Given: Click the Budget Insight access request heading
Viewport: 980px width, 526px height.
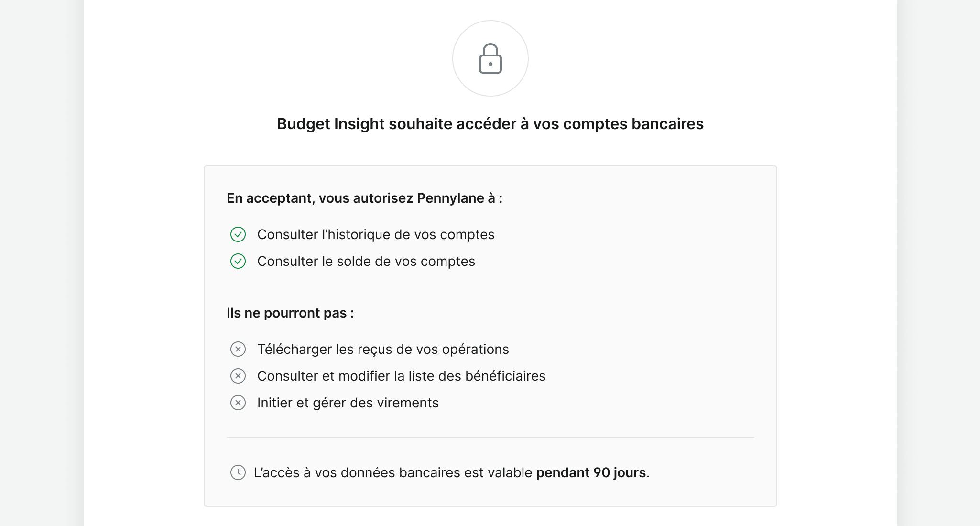Looking at the screenshot, I should pyautogui.click(x=490, y=124).
